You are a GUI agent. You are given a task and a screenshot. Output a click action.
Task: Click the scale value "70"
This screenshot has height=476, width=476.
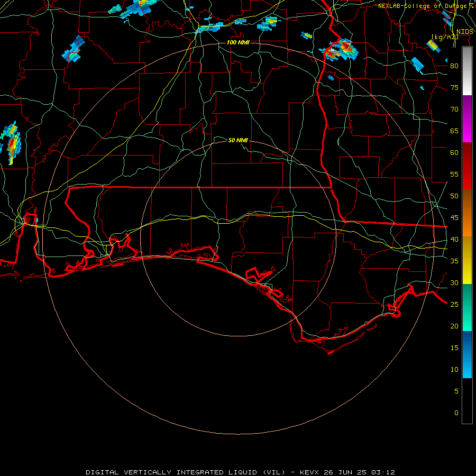point(454,109)
